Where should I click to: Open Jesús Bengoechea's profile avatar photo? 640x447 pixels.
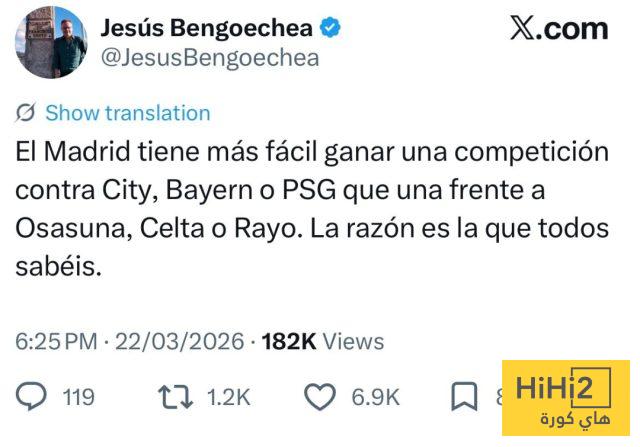point(50,43)
